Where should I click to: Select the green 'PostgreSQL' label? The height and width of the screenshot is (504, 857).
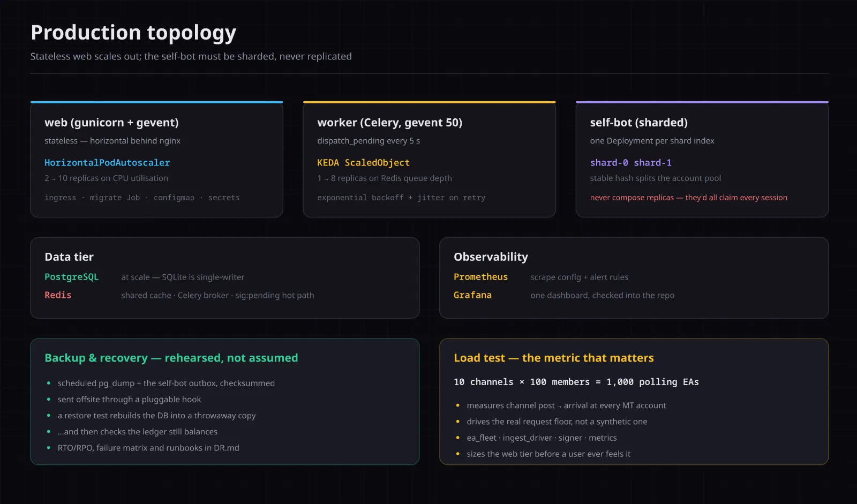pos(71,277)
